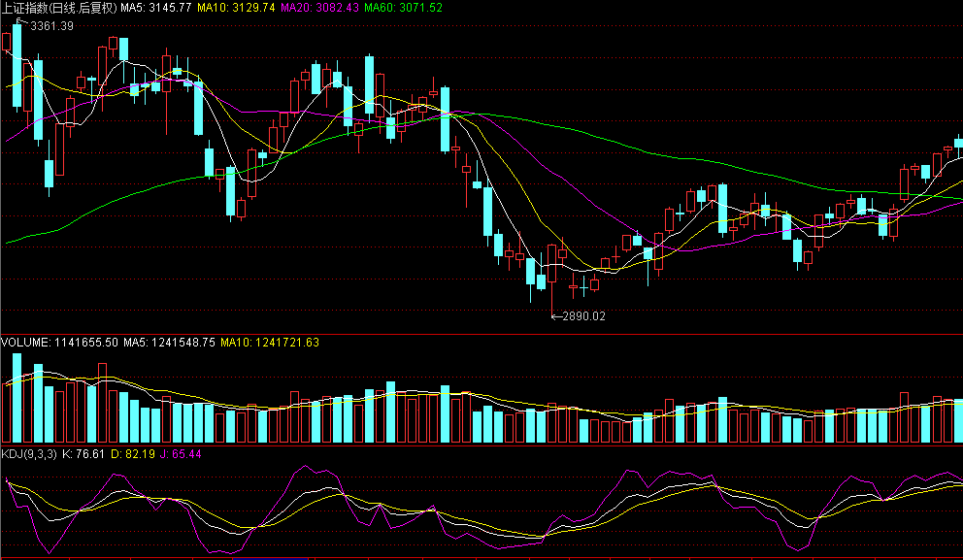The width and height of the screenshot is (963, 560).
Task: Click the rightmost cyan candlestick on price chart
Action: click(959, 143)
